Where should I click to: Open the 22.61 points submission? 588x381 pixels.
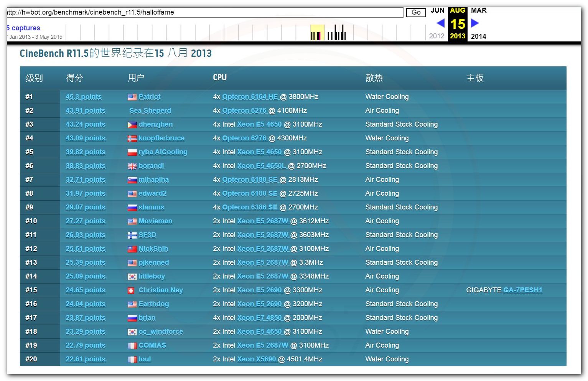[86, 359]
